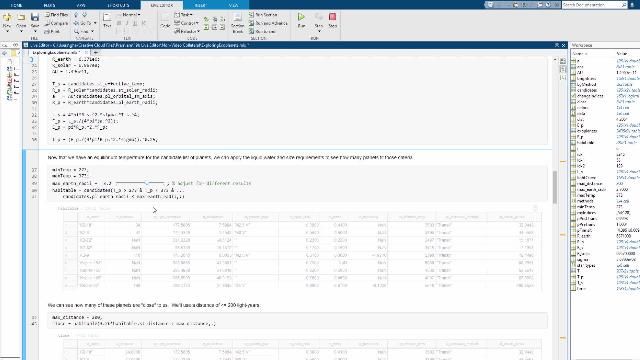This screenshot has height=360, width=640.
Task: Click the red Stop button
Action: point(333,20)
